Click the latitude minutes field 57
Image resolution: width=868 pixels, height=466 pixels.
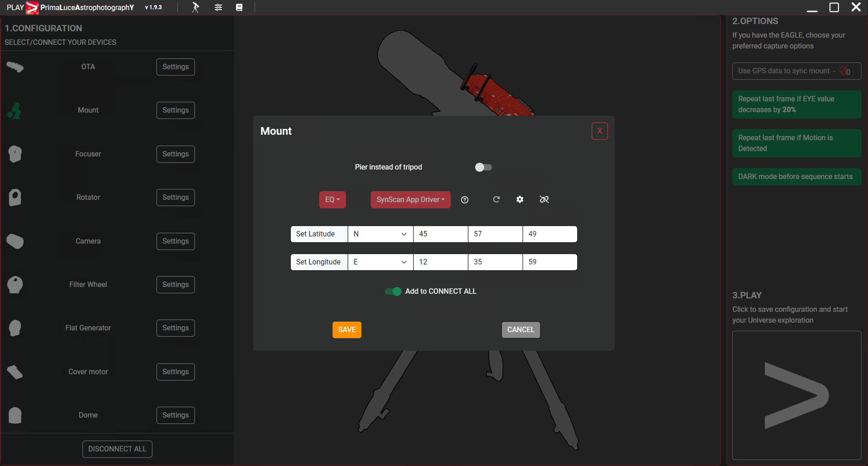click(x=495, y=234)
